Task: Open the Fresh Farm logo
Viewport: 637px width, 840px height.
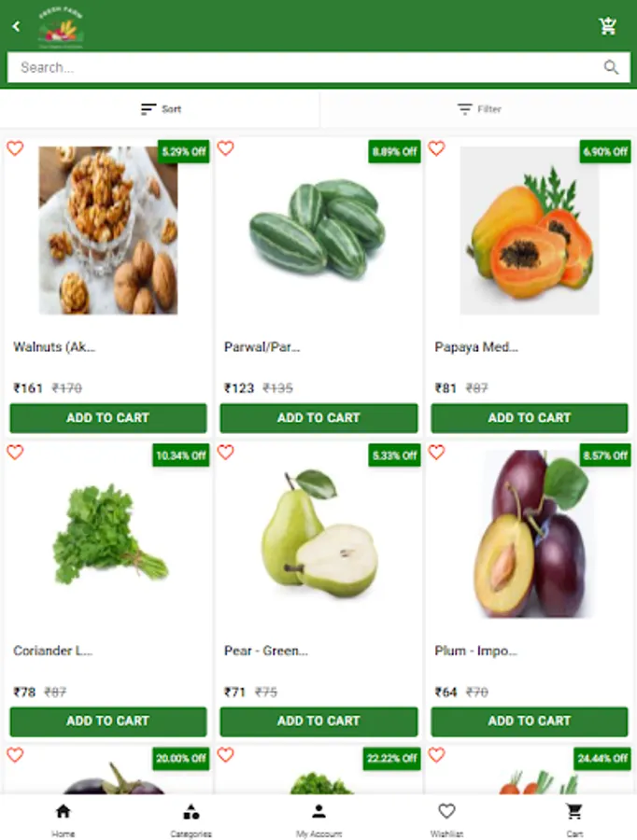Action: [x=61, y=27]
